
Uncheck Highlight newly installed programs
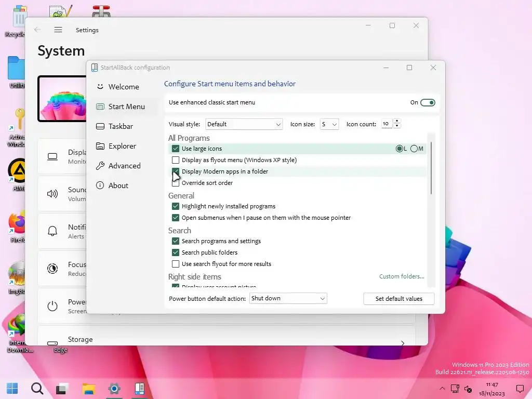tap(176, 206)
